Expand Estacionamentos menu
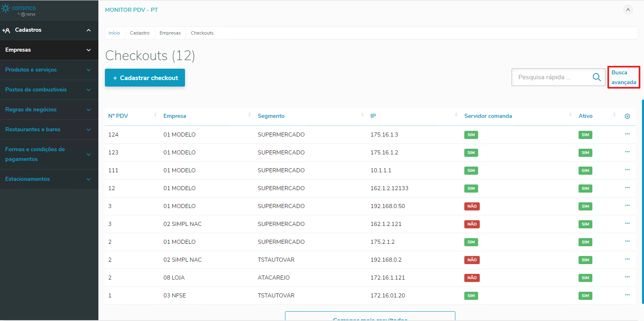 click(x=49, y=179)
